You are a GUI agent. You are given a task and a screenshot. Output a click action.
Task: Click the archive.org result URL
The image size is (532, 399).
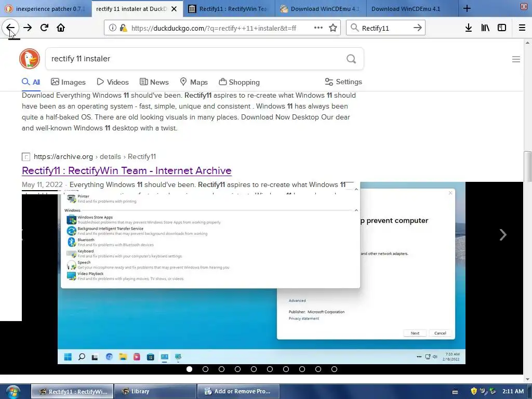click(95, 157)
